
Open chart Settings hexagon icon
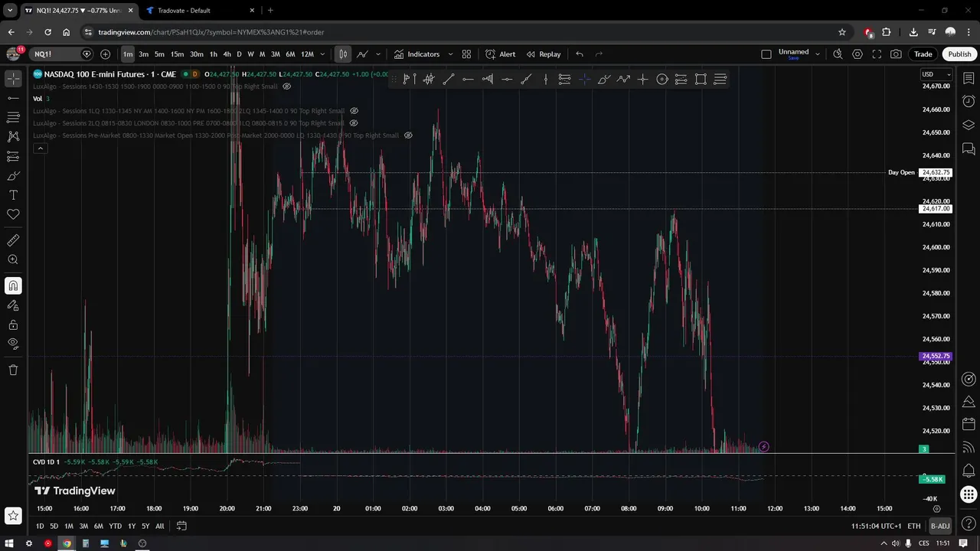click(x=857, y=54)
